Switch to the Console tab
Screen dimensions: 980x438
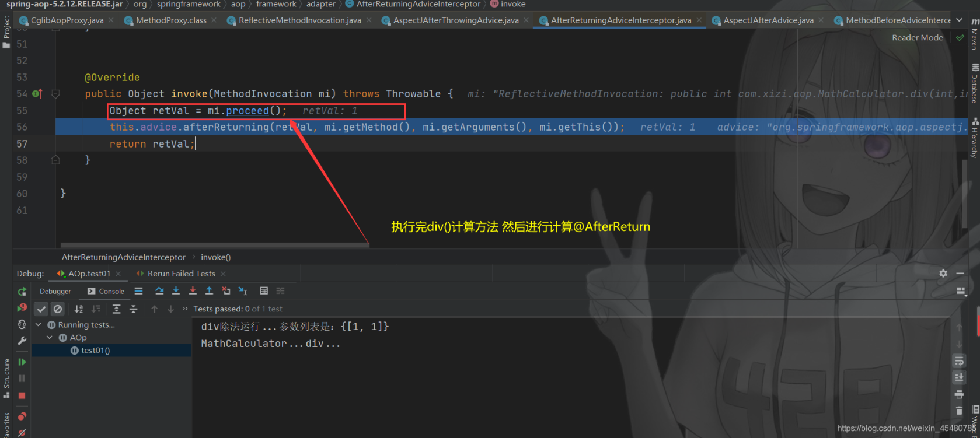[106, 291]
